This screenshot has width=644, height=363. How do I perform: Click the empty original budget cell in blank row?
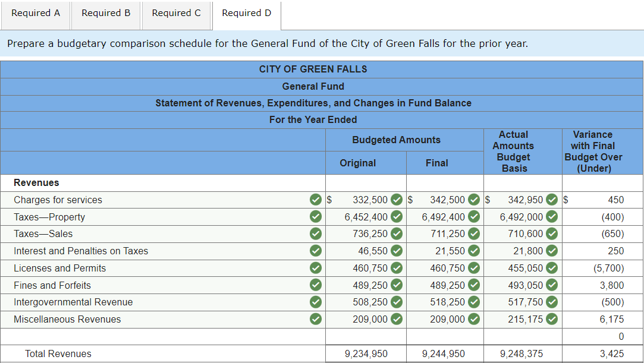(x=366, y=336)
